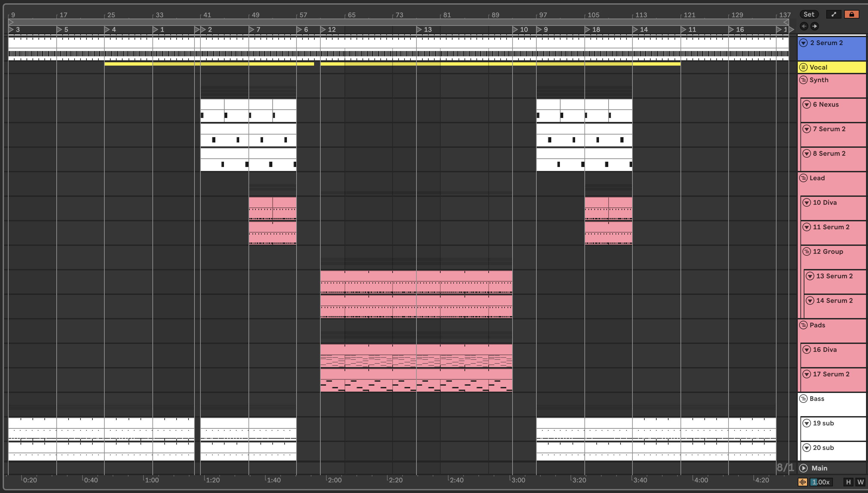Jump to the next locator arrow
This screenshot has height=493, width=868.
coord(815,26)
